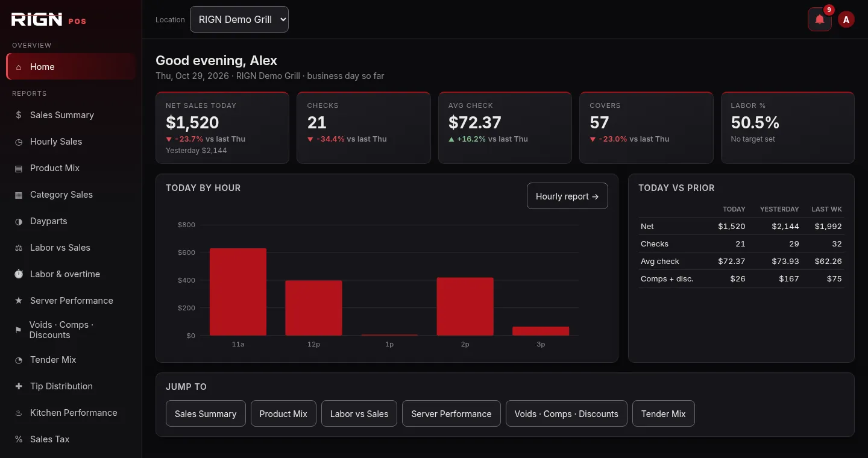868x458 pixels.
Task: Click the 11a bar in the chart
Action: pos(238,292)
